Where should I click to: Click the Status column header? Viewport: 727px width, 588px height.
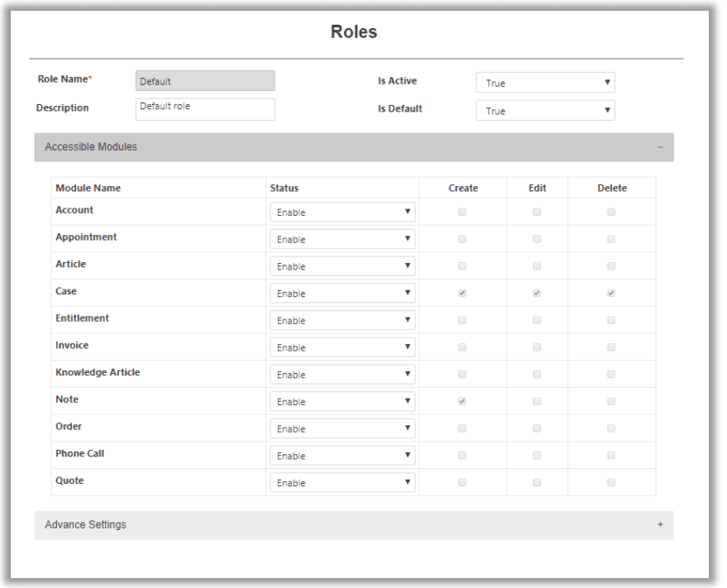pyautogui.click(x=285, y=188)
